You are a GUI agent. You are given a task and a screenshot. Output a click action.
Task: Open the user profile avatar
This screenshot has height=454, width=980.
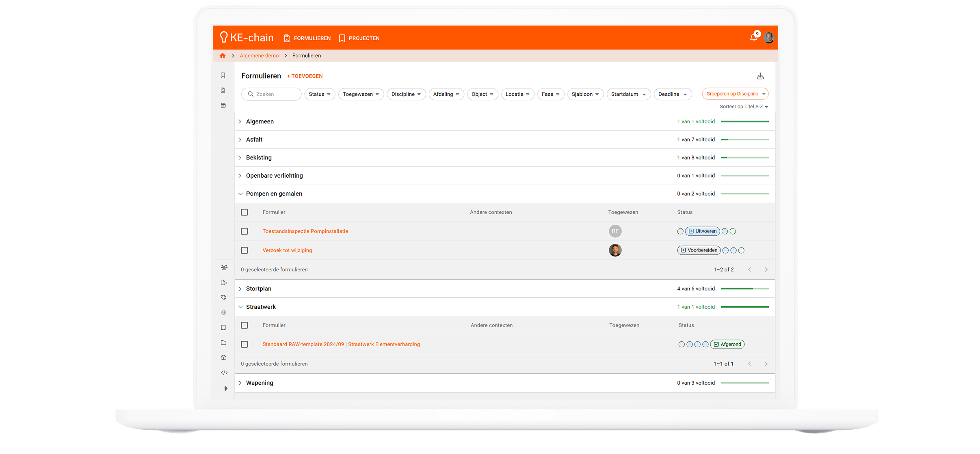coord(768,38)
